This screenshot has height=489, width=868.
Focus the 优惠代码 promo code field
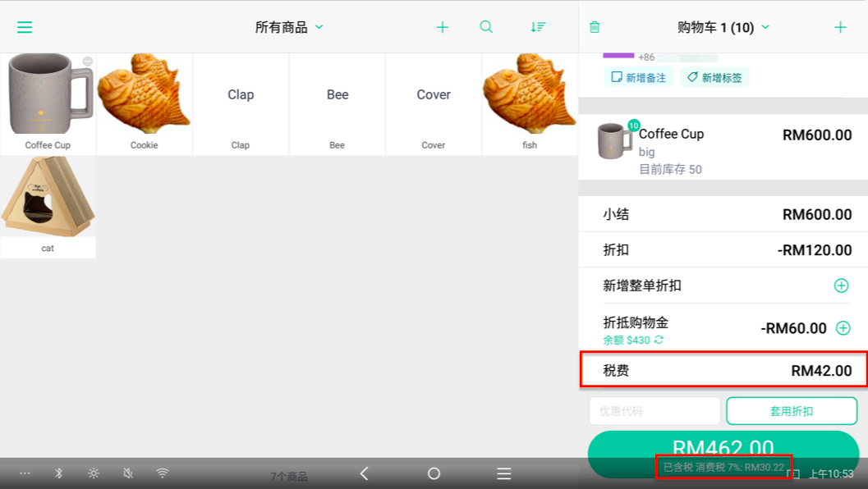click(x=654, y=411)
